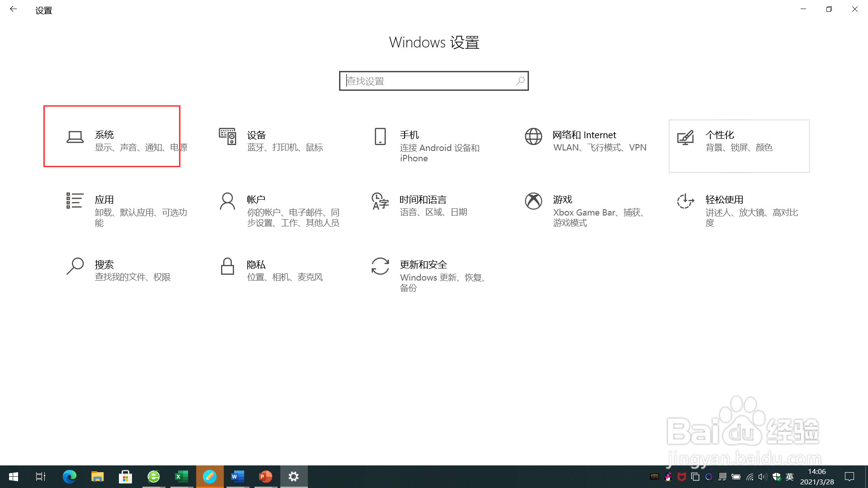
Task: Go back with the arrow button
Action: 14,9
